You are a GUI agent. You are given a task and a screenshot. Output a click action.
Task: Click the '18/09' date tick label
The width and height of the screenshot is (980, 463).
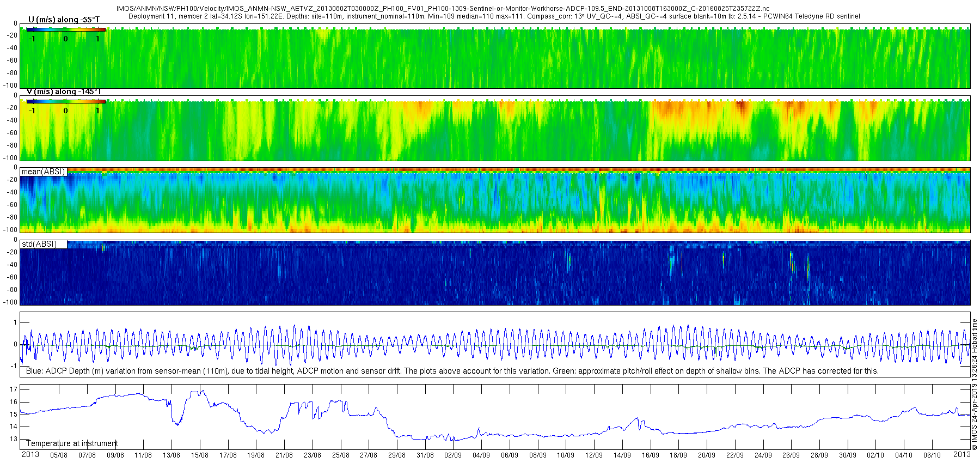(678, 455)
